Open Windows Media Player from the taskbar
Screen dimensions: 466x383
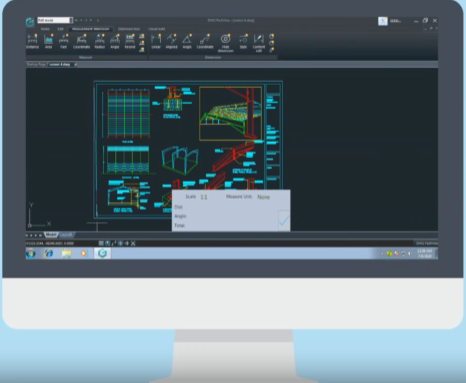point(83,254)
